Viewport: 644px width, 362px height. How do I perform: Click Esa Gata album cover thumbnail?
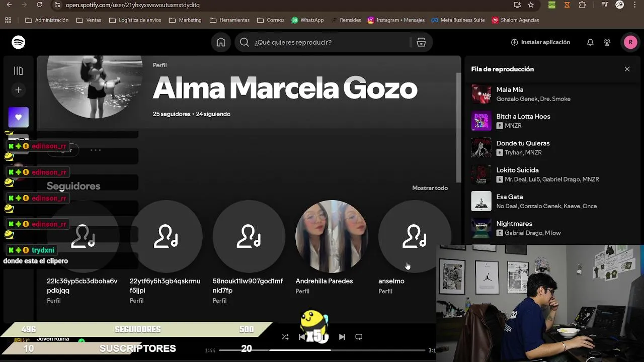[481, 201]
